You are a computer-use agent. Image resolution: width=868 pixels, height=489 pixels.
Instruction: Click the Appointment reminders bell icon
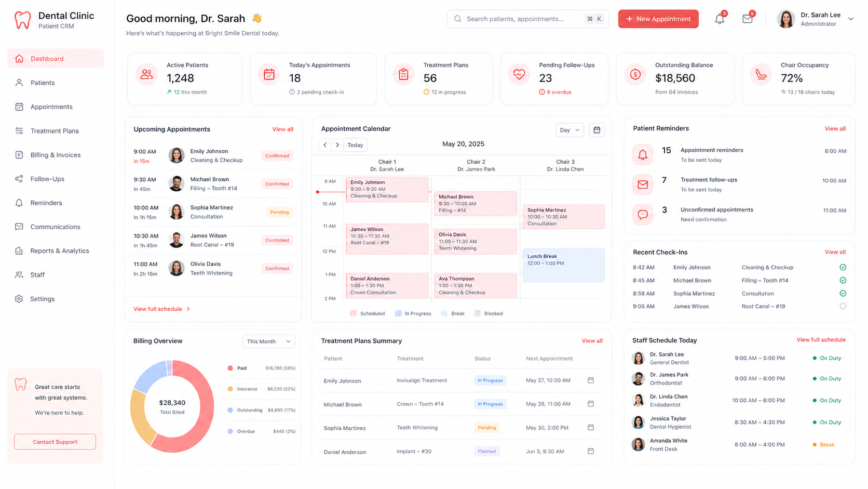click(643, 155)
